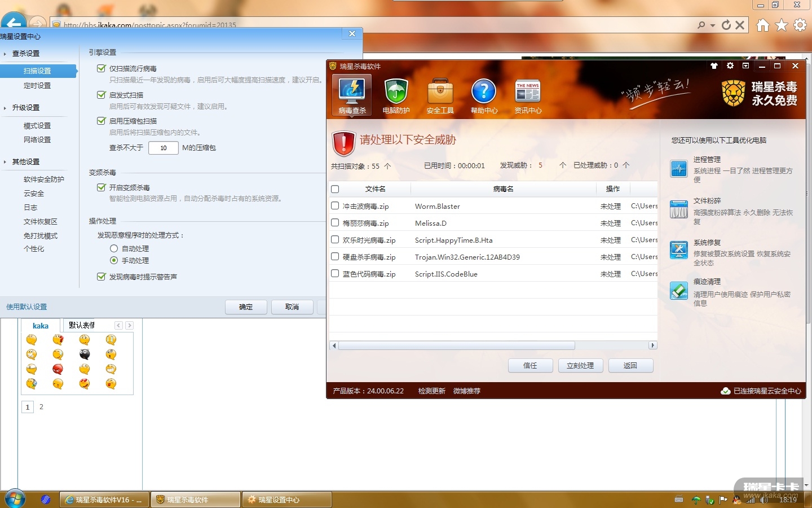Select the 手动处理 radio button
812x508 pixels.
(114, 260)
